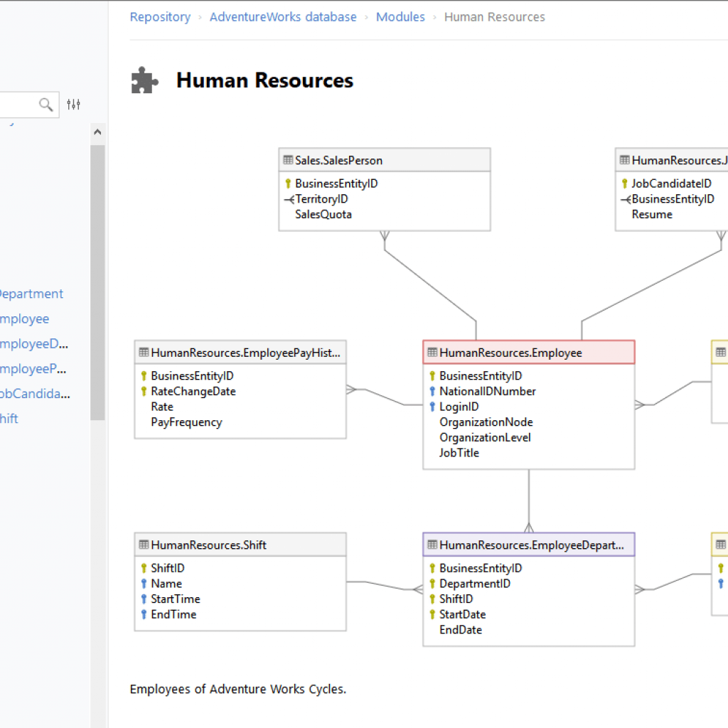Open the Repository breadcrumb link

[x=160, y=16]
